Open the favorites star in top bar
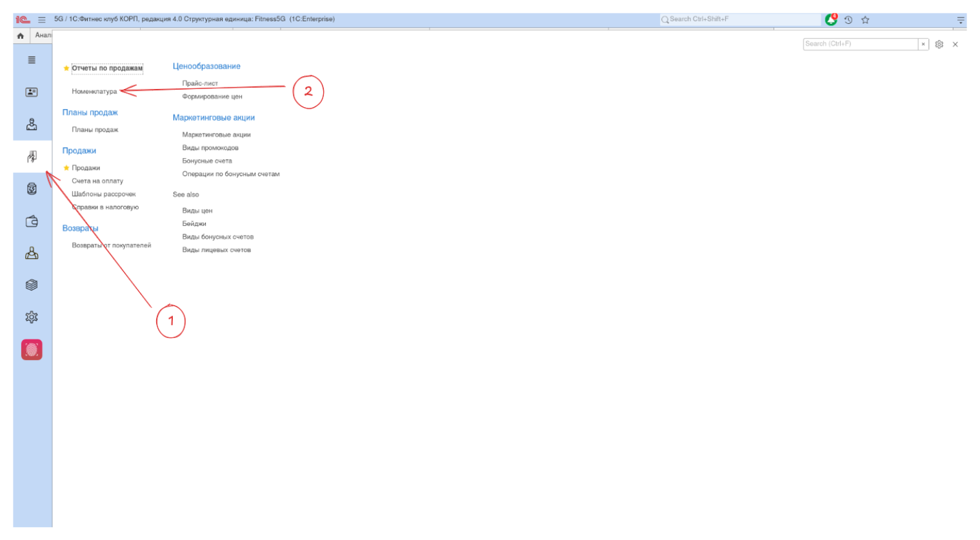 pyautogui.click(x=866, y=20)
